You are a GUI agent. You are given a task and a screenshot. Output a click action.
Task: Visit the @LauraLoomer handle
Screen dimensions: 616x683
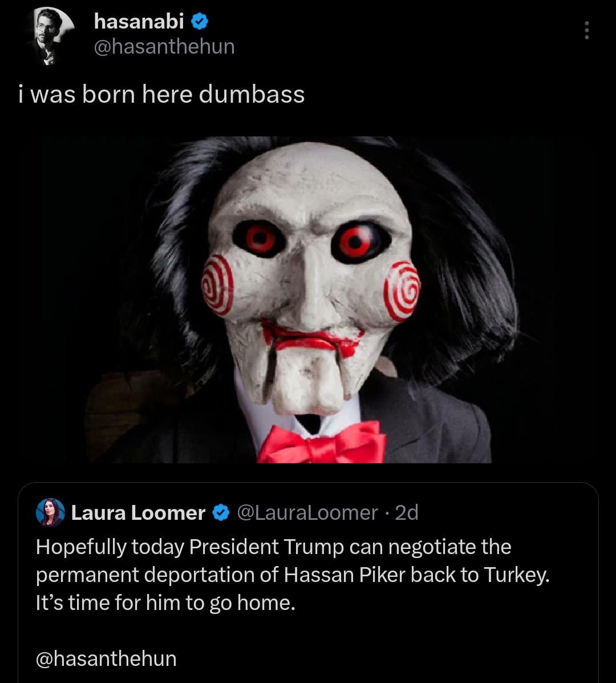[x=306, y=513]
